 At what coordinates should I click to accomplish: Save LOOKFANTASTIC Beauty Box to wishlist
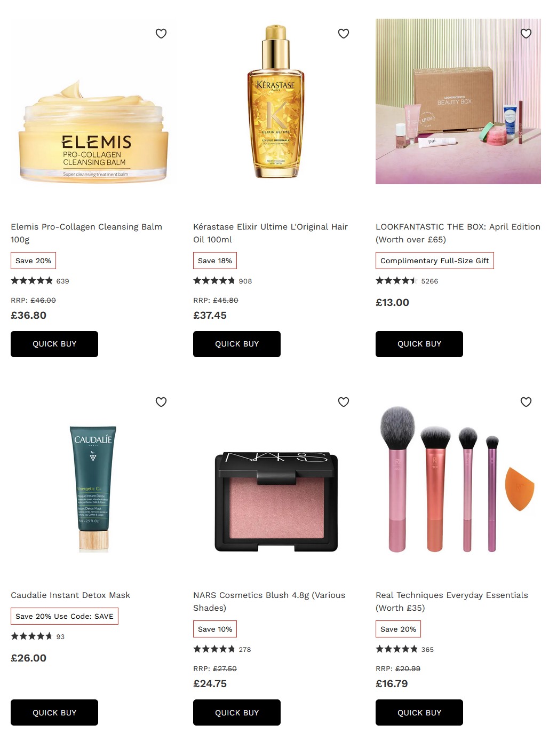click(526, 34)
